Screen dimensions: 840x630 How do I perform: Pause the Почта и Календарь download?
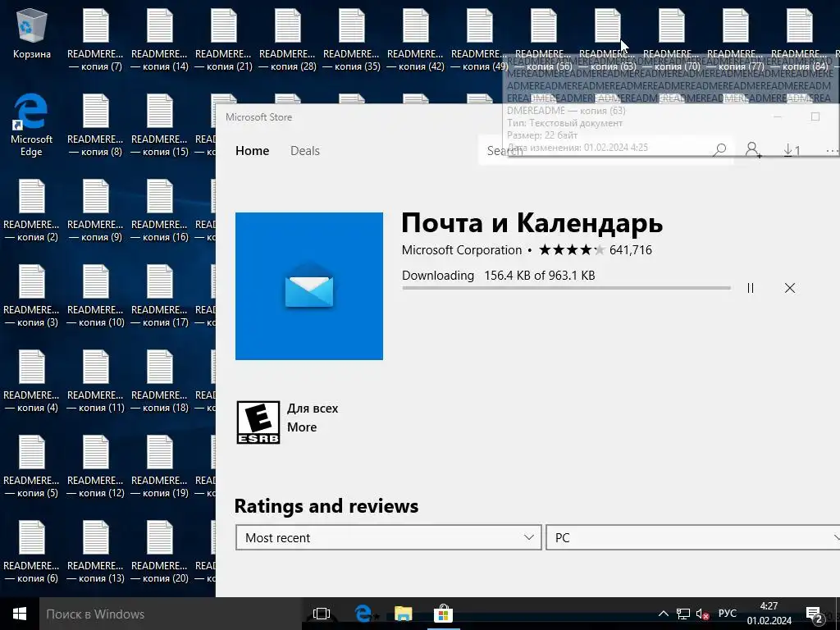coord(750,288)
